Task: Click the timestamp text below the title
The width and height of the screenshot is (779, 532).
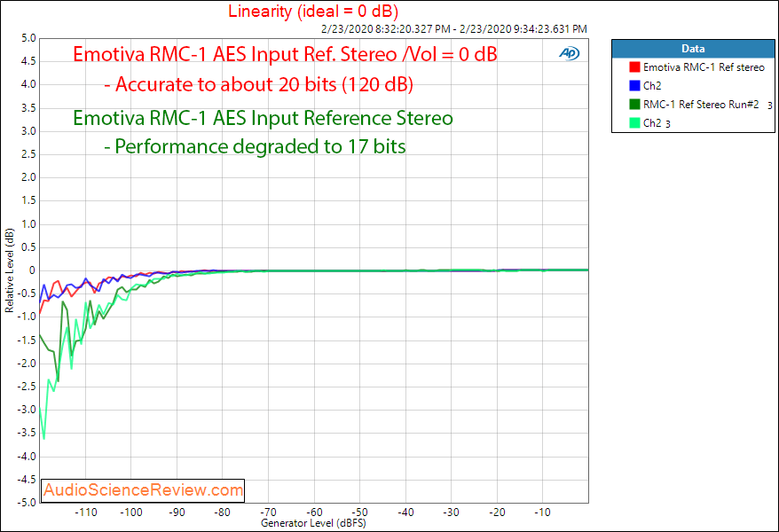Action: [454, 28]
